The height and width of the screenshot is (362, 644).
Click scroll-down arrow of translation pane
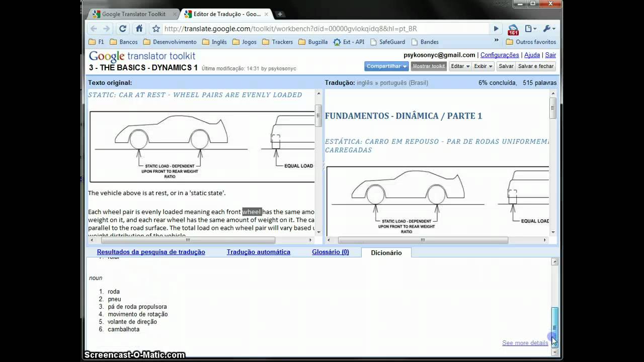tap(553, 232)
